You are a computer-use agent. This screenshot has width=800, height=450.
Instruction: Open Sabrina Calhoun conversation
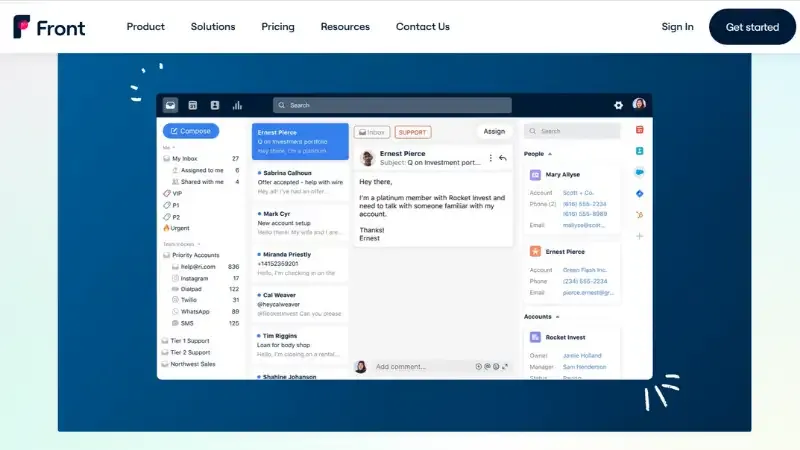click(x=300, y=182)
